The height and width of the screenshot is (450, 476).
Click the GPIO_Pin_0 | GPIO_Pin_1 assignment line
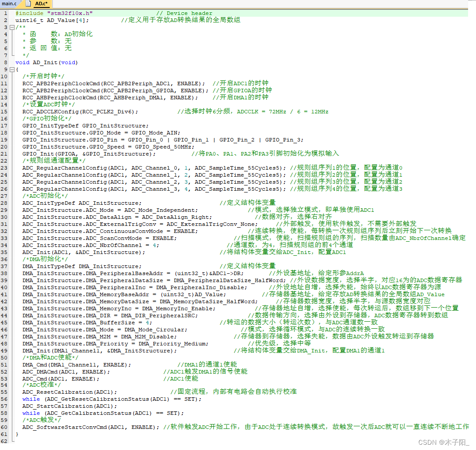[x=163, y=140]
